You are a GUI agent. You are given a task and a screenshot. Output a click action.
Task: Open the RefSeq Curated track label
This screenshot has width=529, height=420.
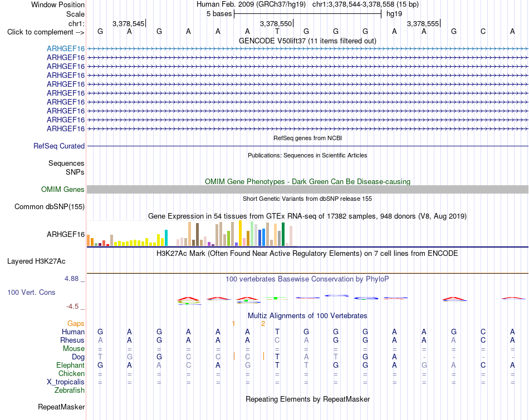click(x=59, y=146)
